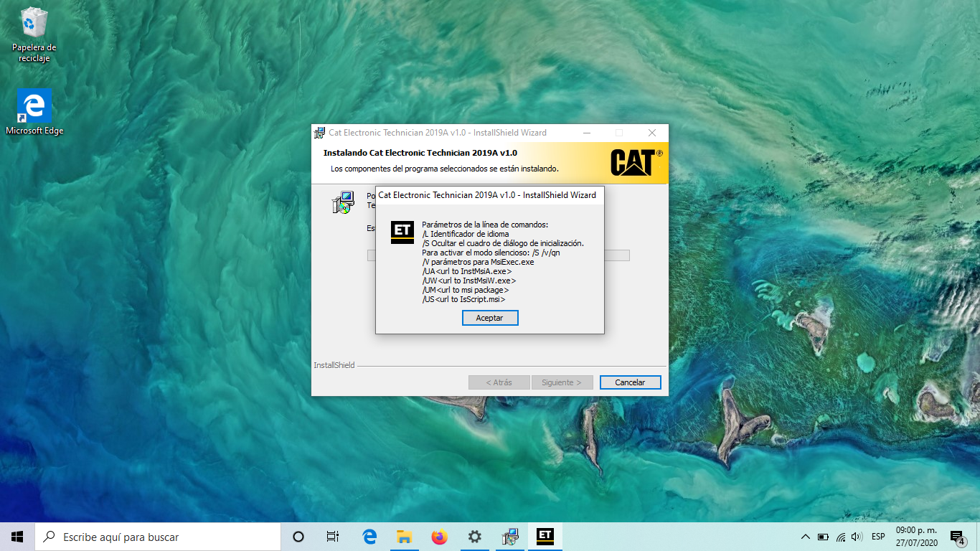980x551 pixels.
Task: Click the taskbar search box
Action: (158, 537)
